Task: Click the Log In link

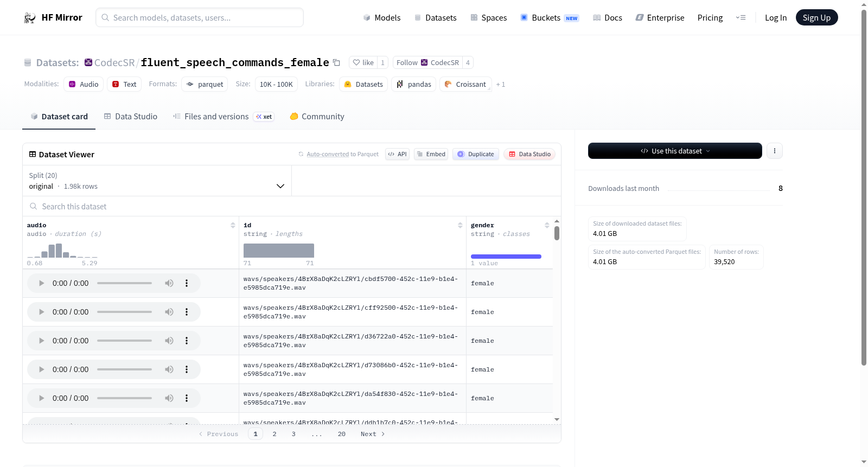Action: 776,18
